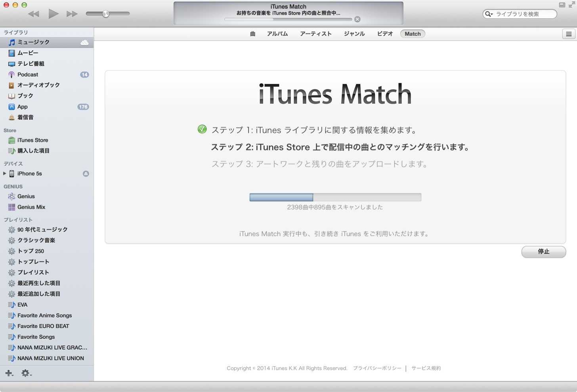Click the Play button
577x392 pixels.
(x=53, y=14)
